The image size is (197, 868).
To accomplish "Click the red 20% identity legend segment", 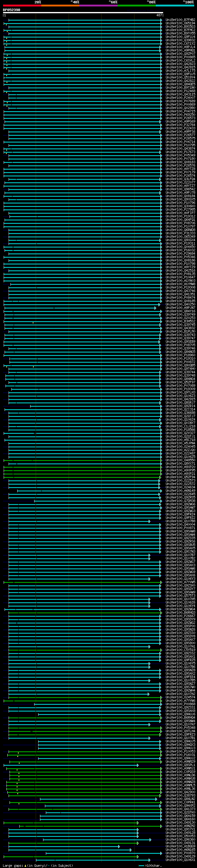I will coord(22,6).
